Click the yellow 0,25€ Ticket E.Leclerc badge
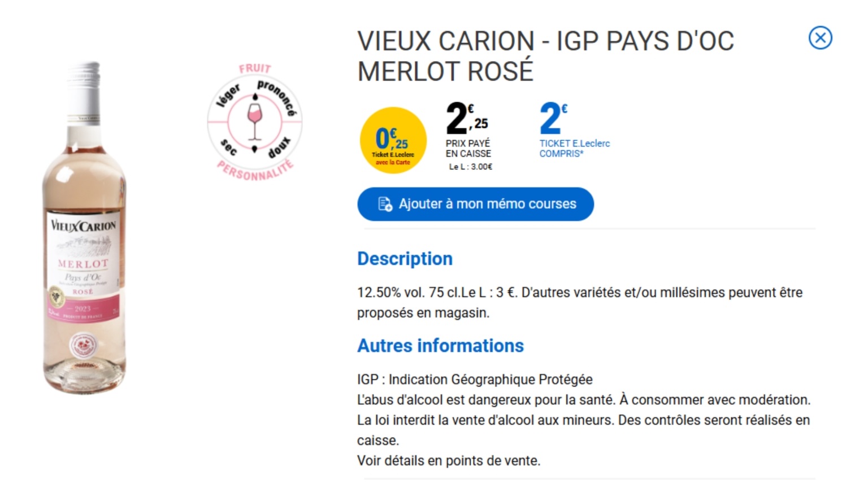This screenshot has height=504, width=855. 393,140
